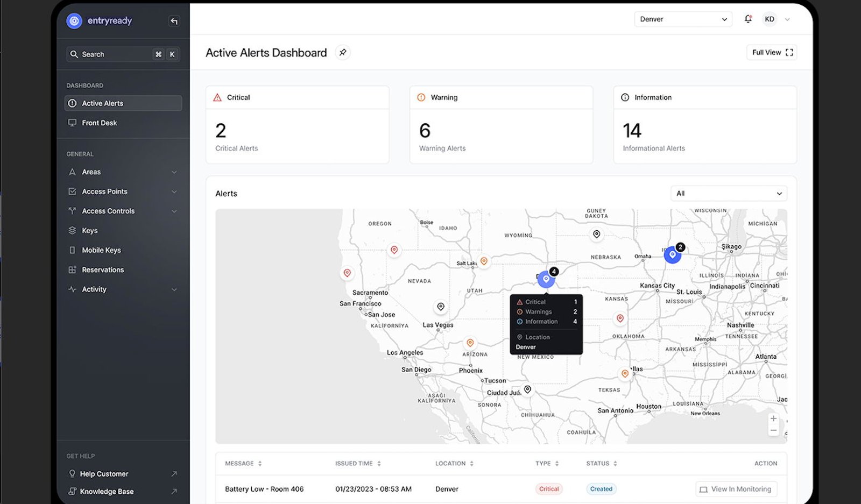Click the Critical tag in the Battery Low row
Image resolution: width=861 pixels, height=504 pixels.
pyautogui.click(x=549, y=489)
